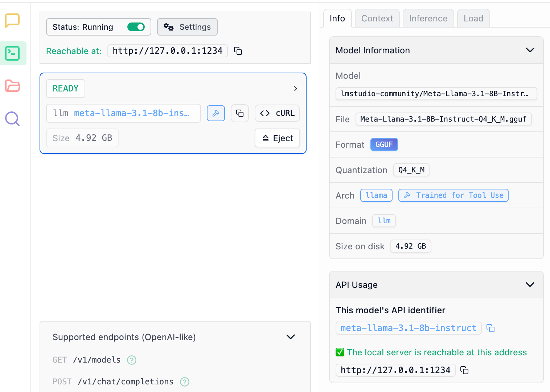Viewport: 550px width, 392px height.
Task: Switch to the Inference tab
Action: (x=428, y=19)
